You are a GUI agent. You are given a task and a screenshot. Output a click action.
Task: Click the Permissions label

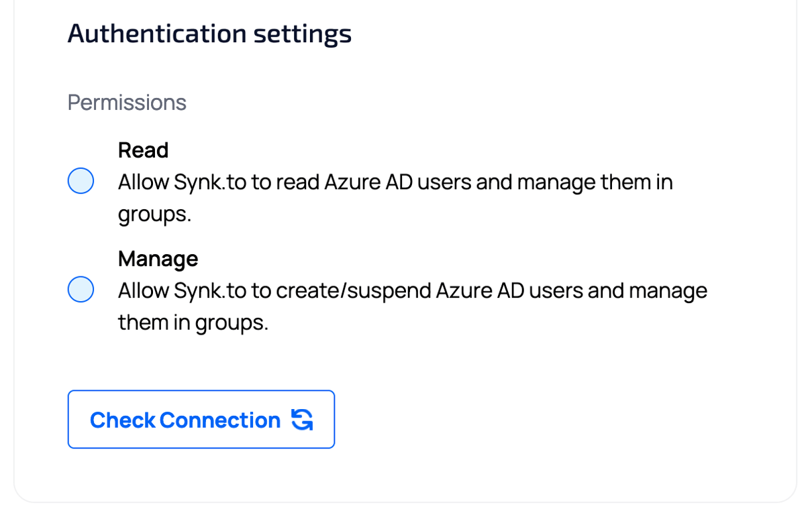(127, 103)
